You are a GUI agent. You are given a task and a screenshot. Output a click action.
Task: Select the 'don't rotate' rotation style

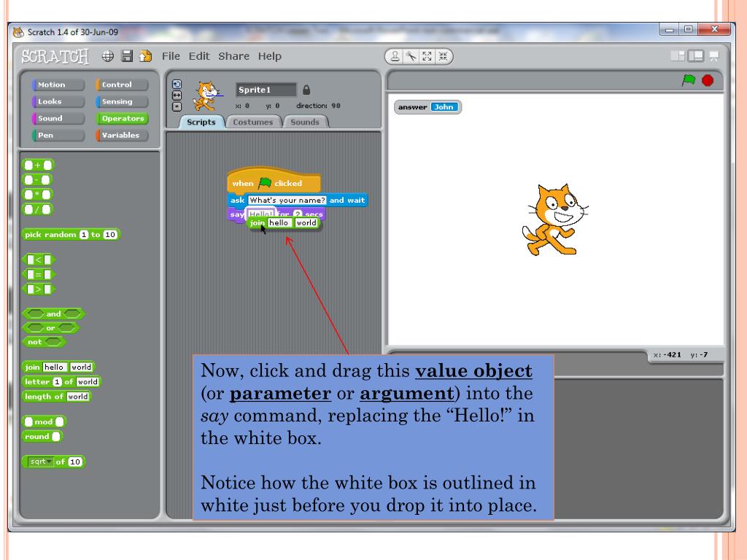click(x=177, y=106)
